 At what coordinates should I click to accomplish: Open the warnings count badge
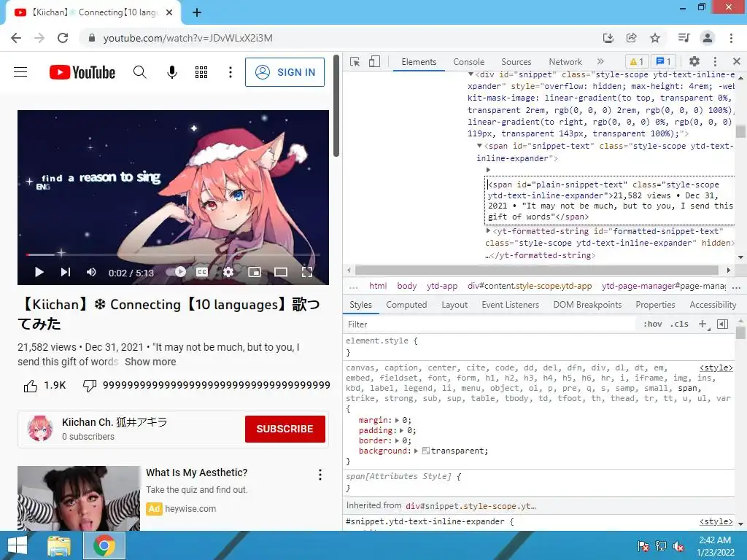click(636, 61)
